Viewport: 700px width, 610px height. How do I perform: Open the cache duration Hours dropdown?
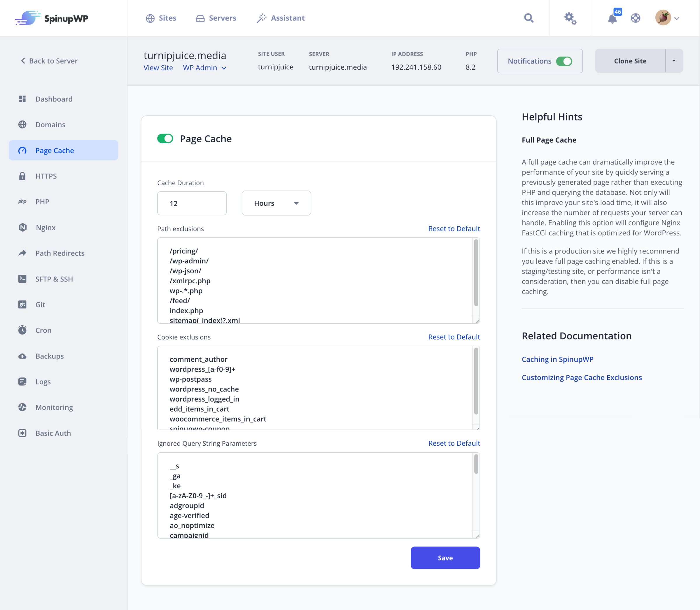click(276, 203)
